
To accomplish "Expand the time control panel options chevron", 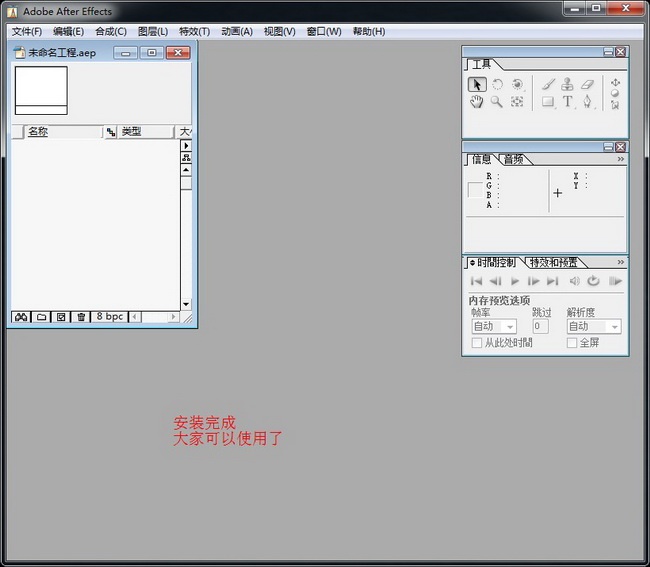I will 621,262.
